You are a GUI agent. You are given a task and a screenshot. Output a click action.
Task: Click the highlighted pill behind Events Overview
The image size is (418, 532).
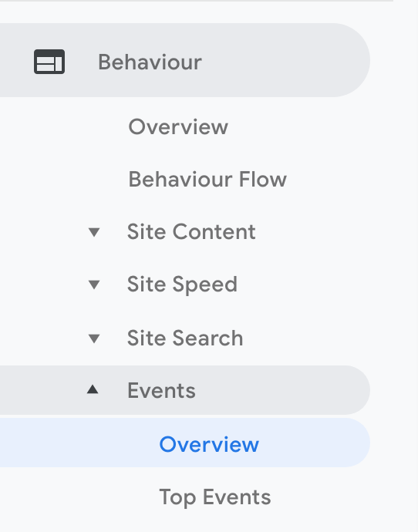(185, 443)
